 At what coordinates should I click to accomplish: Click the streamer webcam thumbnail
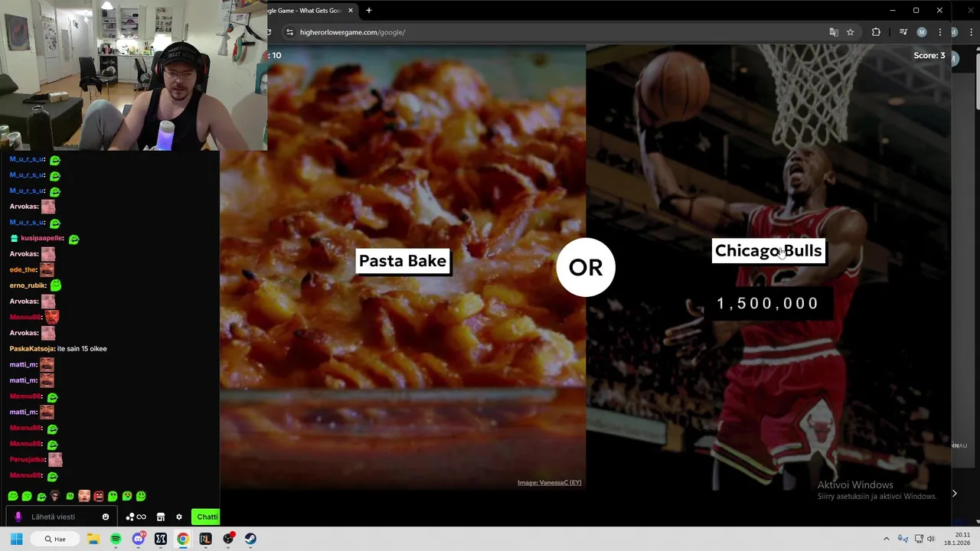coord(133,75)
